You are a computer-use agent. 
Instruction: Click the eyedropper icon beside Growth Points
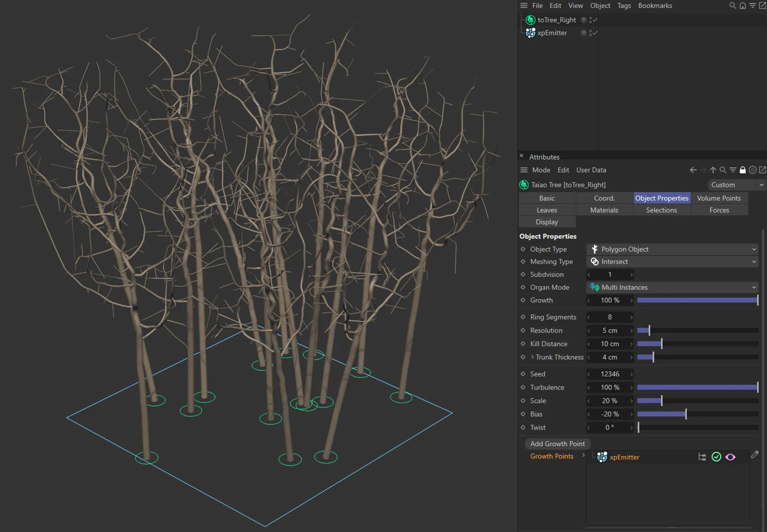click(x=755, y=455)
